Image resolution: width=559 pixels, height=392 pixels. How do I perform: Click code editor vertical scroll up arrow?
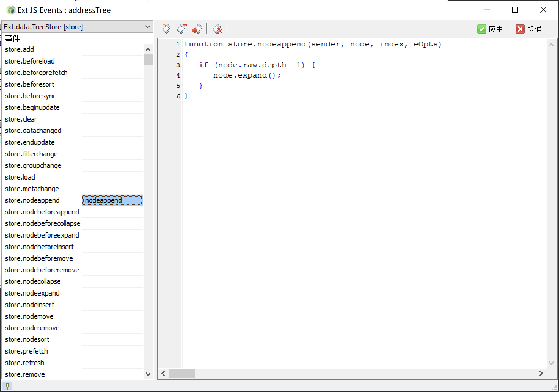pyautogui.click(x=551, y=45)
